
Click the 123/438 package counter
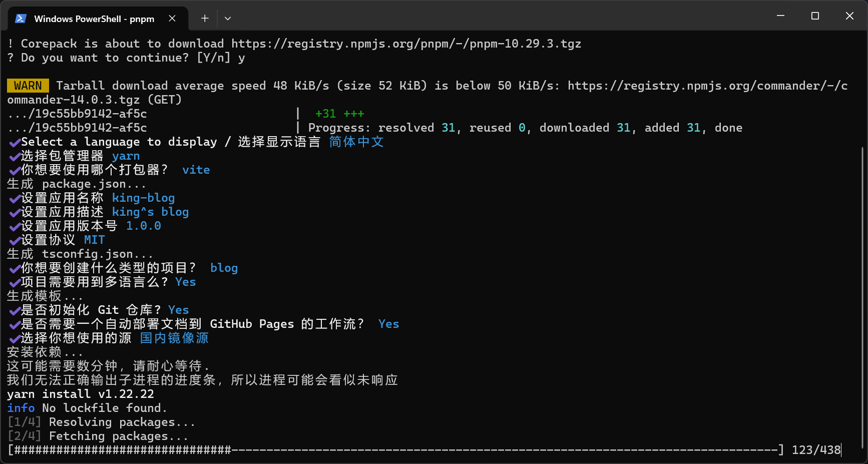click(x=816, y=450)
